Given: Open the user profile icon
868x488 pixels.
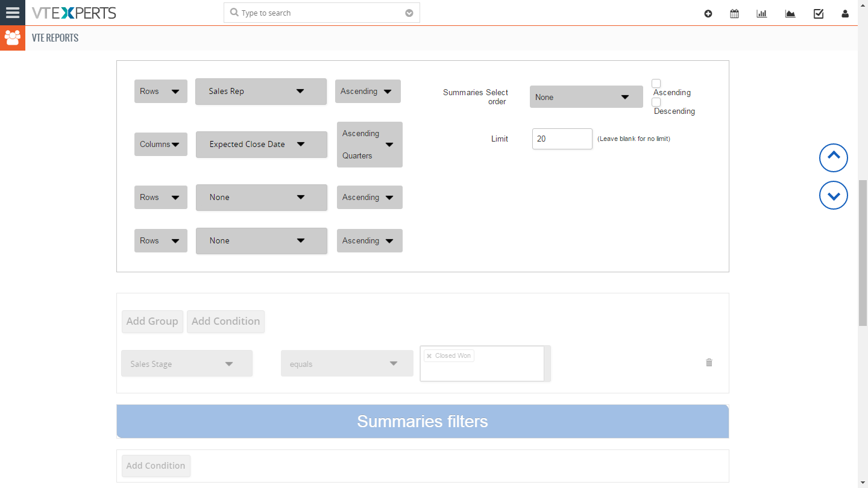Looking at the screenshot, I should [845, 13].
